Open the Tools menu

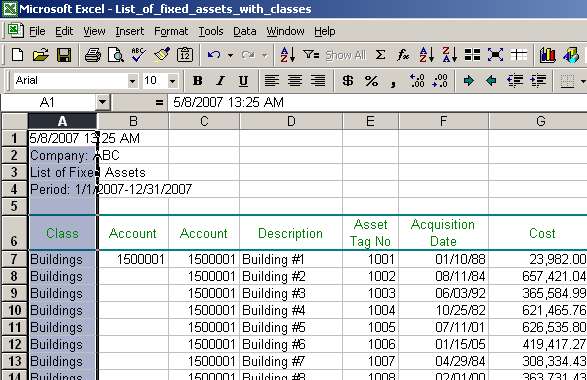point(211,31)
